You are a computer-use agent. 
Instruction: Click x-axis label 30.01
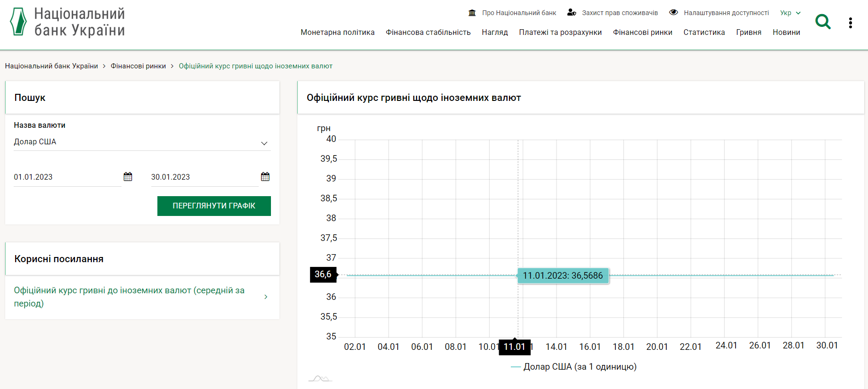coord(827,346)
